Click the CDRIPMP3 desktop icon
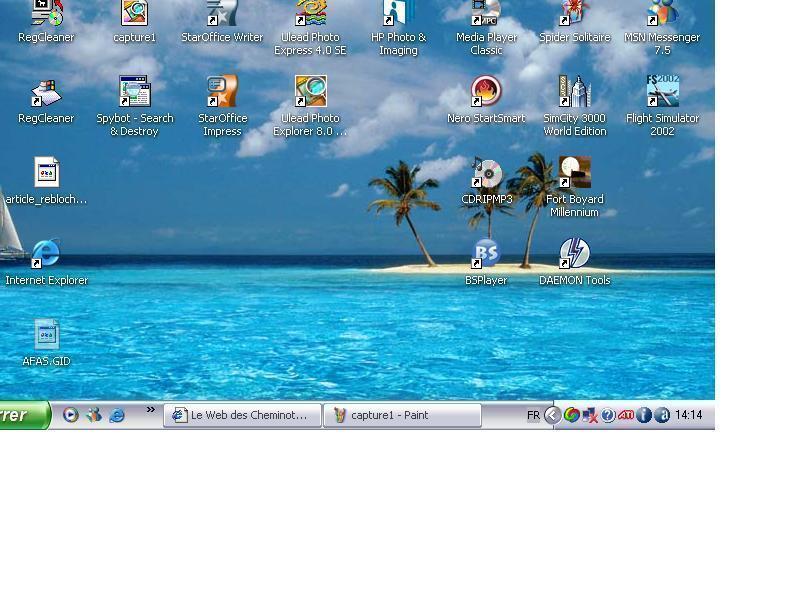Image resolution: width=800 pixels, height=600 pixels. 487,173
